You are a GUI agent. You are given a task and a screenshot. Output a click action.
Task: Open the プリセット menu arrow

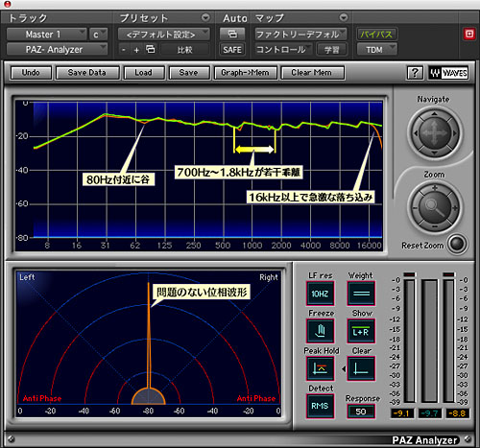[x=205, y=17]
